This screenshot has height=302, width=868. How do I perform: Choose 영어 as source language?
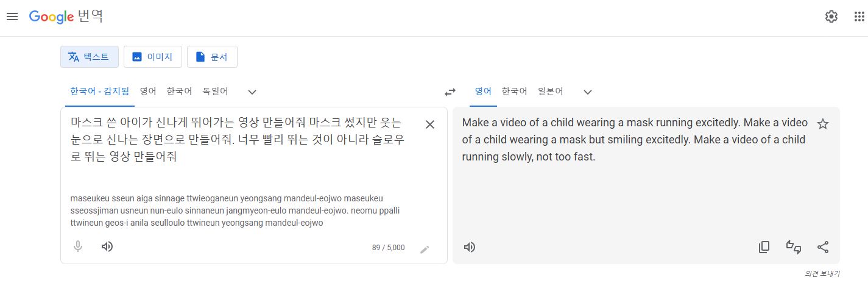click(x=148, y=92)
